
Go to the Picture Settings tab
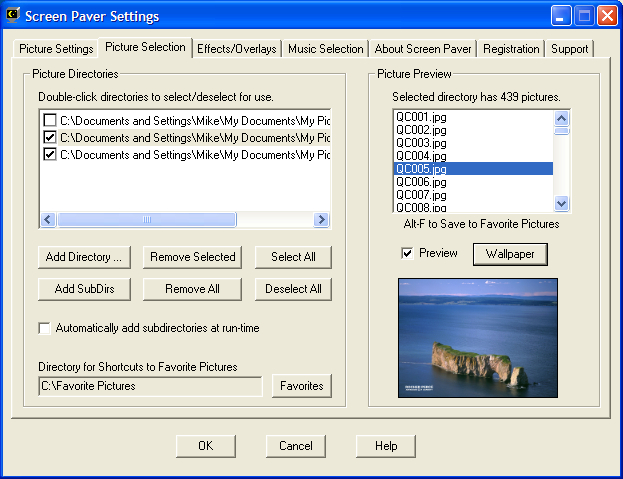coord(56,49)
